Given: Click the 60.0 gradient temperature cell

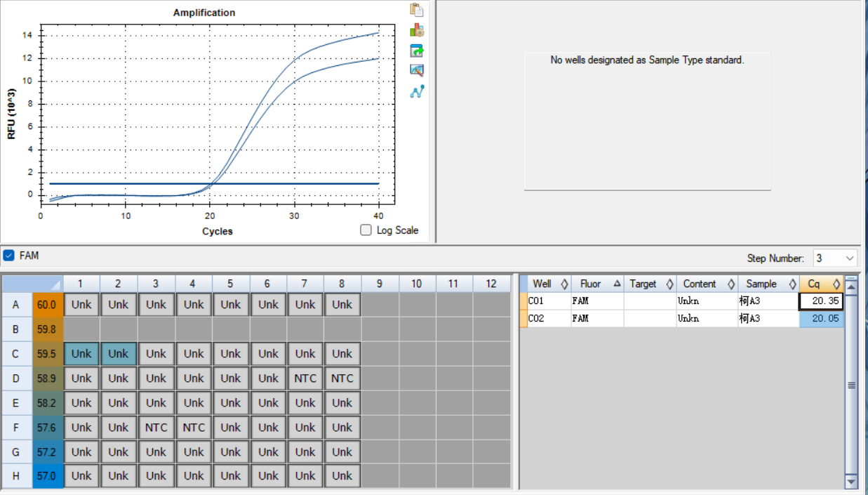Looking at the screenshot, I should point(48,305).
